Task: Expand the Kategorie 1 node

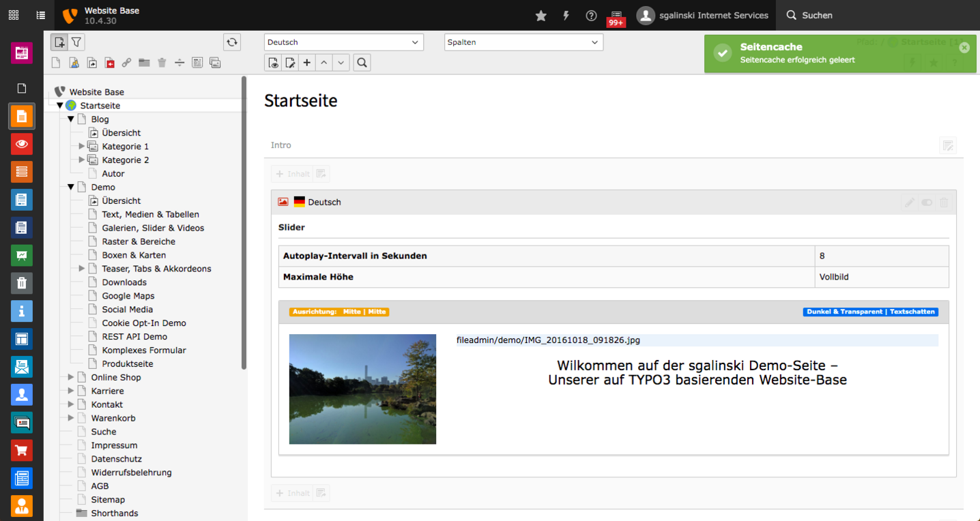Action: 81,146
